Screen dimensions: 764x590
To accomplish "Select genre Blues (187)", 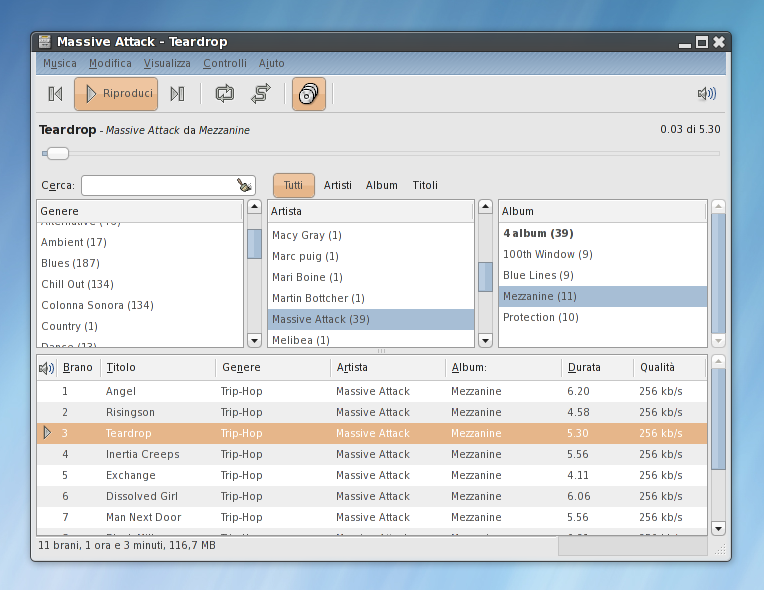I will (139, 263).
